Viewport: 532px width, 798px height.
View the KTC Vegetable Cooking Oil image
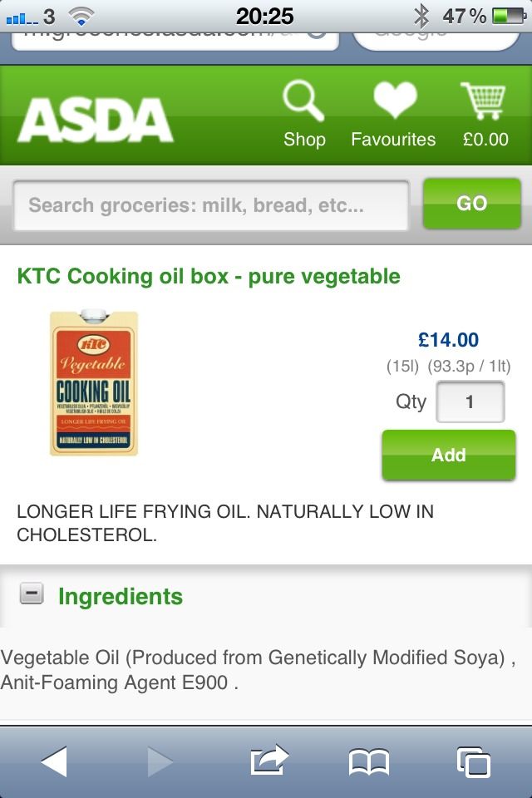tap(94, 382)
